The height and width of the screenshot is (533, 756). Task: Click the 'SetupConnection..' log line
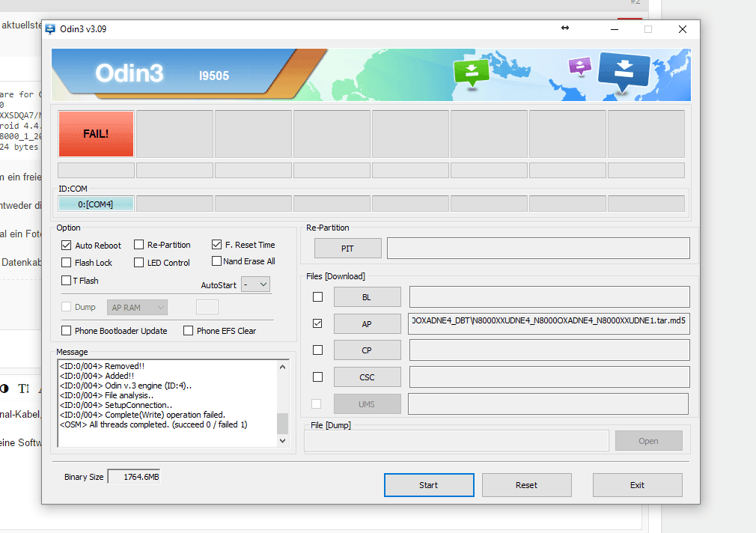click(x=116, y=405)
